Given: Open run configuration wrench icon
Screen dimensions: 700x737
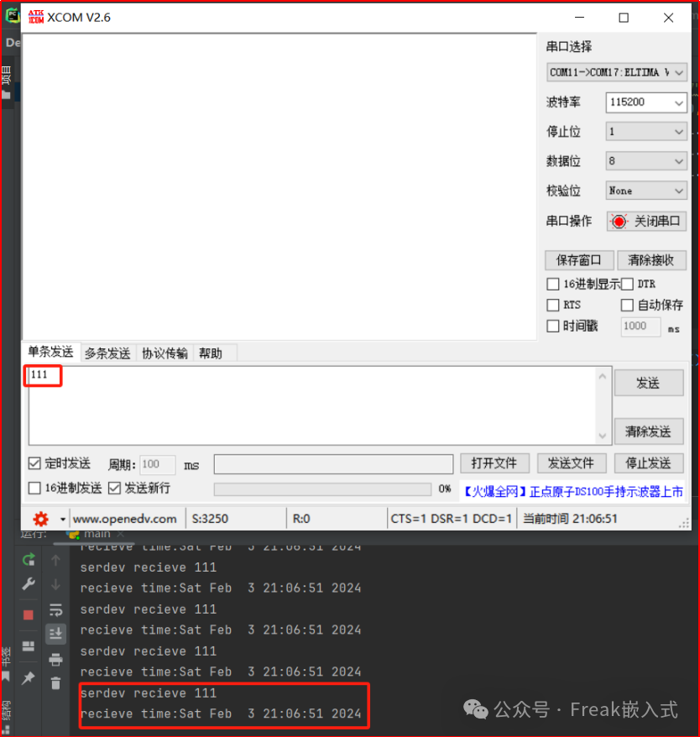Looking at the screenshot, I should [29, 585].
